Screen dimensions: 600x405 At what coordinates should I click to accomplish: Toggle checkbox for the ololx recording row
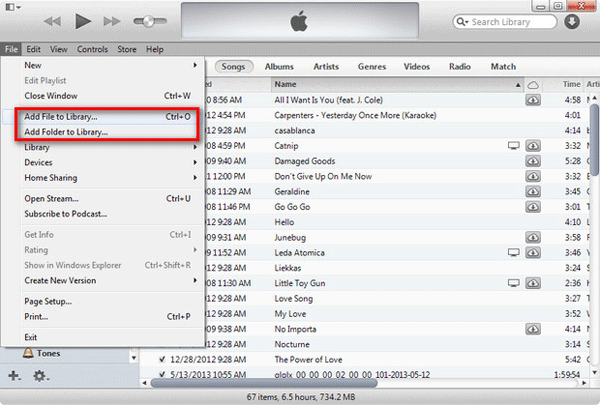[162, 374]
